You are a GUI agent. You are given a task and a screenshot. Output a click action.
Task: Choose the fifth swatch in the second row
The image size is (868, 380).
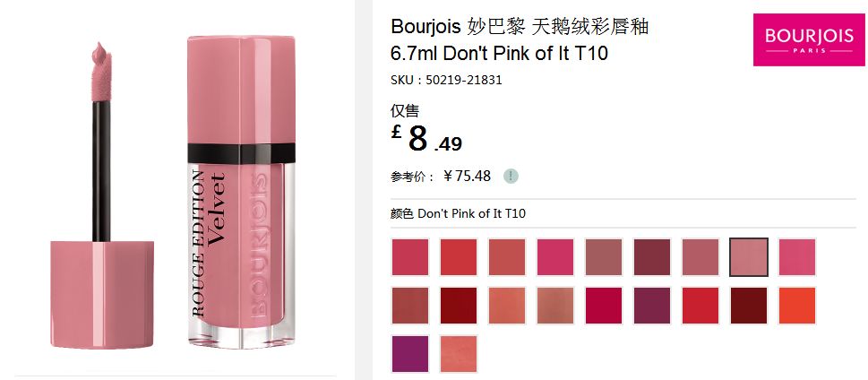point(604,306)
